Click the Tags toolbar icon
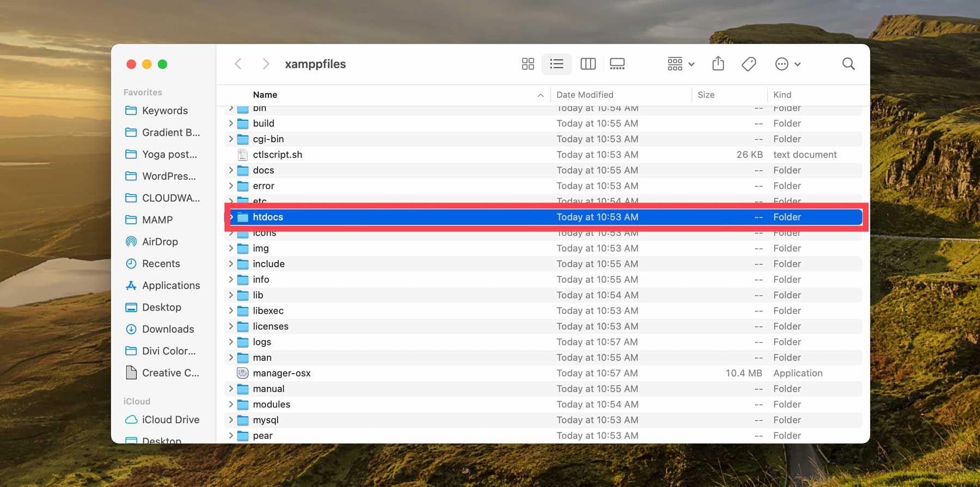Screen dimensions: 980x487 pyautogui.click(x=749, y=64)
